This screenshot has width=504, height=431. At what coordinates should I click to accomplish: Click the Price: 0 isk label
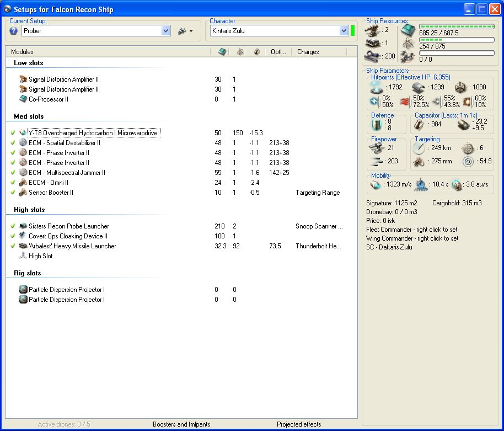click(x=380, y=221)
